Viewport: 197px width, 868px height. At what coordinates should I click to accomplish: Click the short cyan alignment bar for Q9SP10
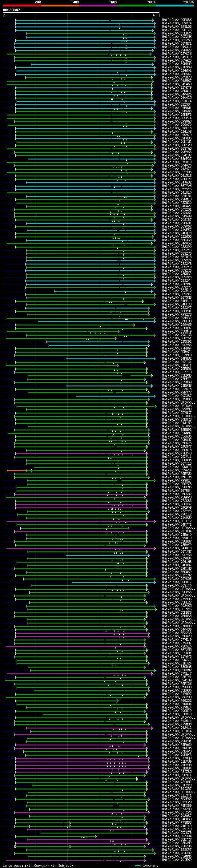[x=103, y=291]
